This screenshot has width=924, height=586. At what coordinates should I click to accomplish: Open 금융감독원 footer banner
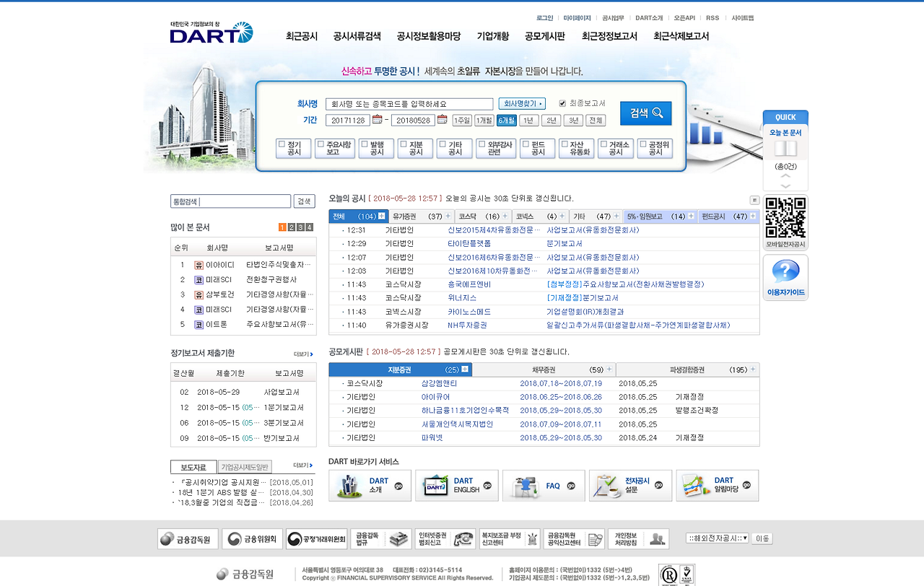(x=188, y=539)
